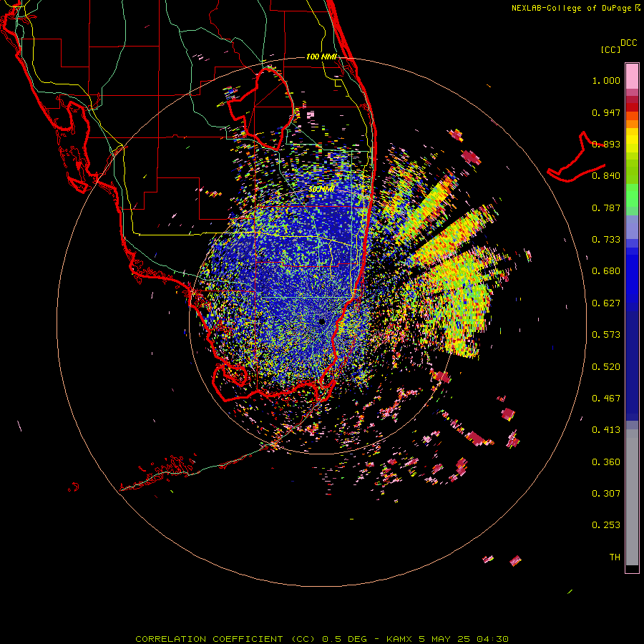Click the 0.360 value on the color scale

(x=606, y=462)
